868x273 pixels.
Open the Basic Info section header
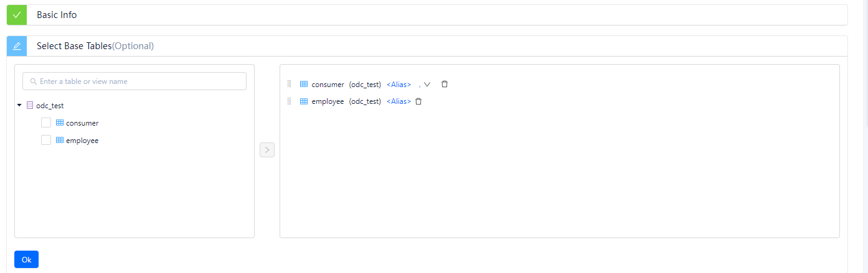[57, 15]
